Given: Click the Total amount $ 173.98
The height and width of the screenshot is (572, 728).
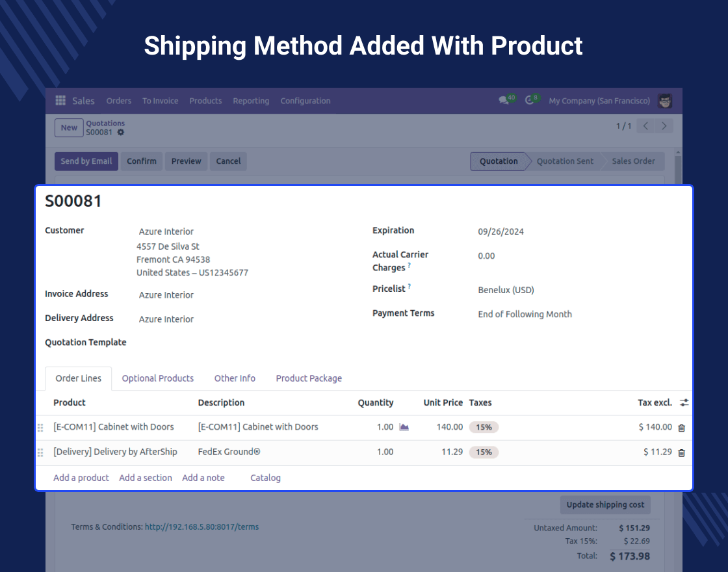Looking at the screenshot, I should point(630,556).
